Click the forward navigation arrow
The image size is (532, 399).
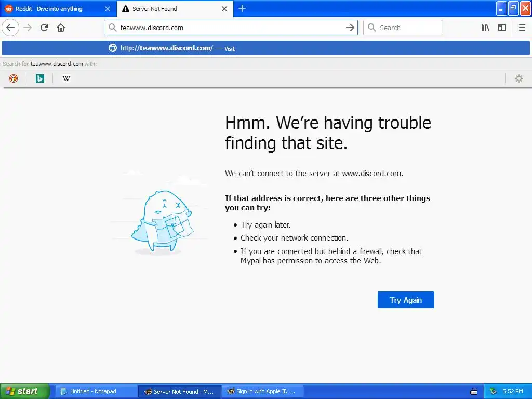tap(28, 28)
